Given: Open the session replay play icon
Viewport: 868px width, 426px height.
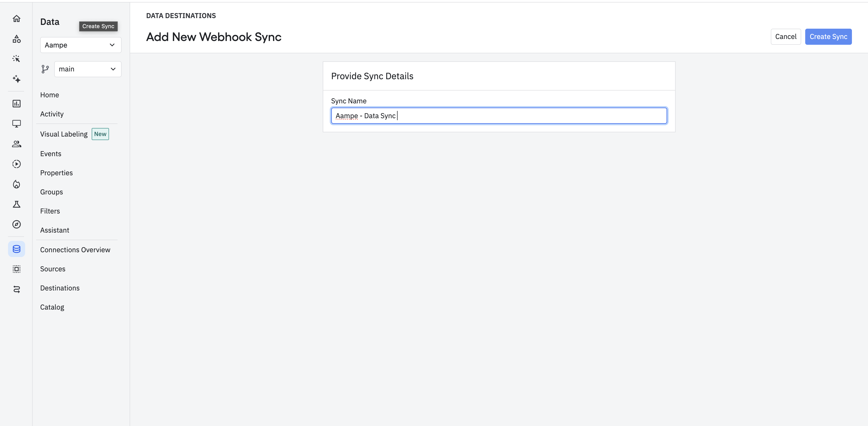Looking at the screenshot, I should click(17, 164).
